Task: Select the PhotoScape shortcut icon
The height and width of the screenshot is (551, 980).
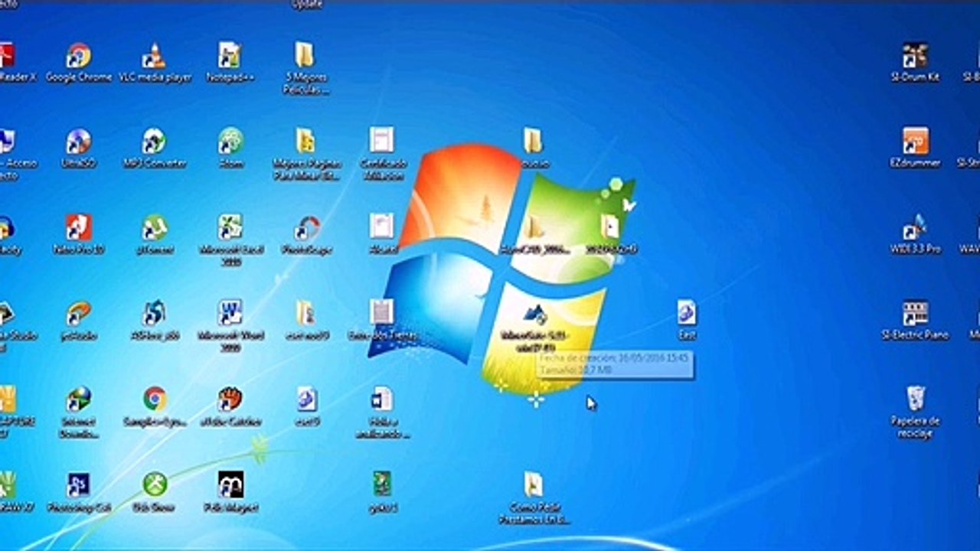Action: 306,227
